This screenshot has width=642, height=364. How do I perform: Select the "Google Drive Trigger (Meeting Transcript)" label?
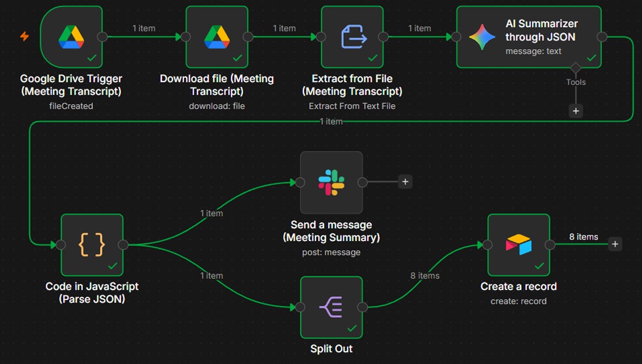click(71, 85)
